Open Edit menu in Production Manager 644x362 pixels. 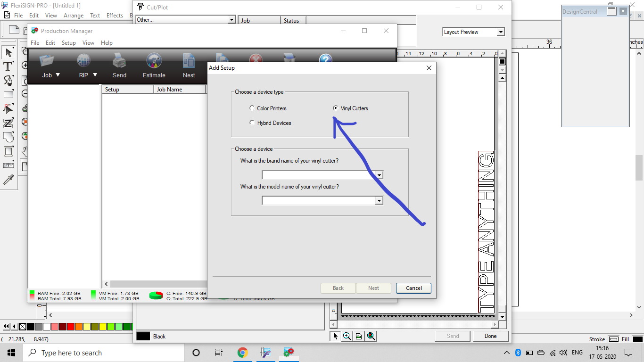pos(50,43)
